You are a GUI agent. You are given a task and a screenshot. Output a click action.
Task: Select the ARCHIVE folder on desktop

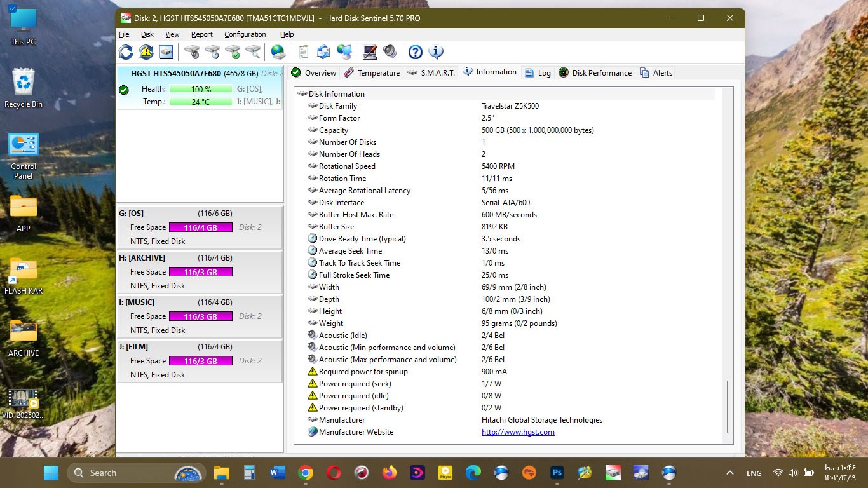pos(24,338)
